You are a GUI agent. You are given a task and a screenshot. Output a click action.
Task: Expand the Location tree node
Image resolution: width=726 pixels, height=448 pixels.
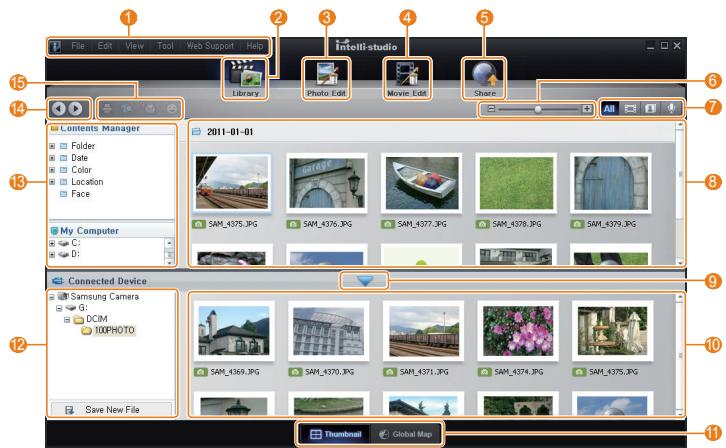pos(51,182)
